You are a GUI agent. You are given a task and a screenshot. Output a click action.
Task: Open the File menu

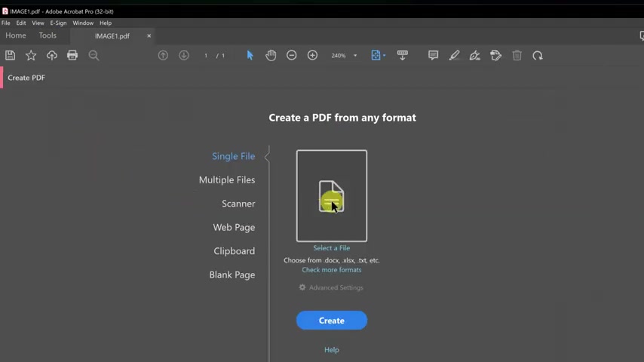click(6, 23)
